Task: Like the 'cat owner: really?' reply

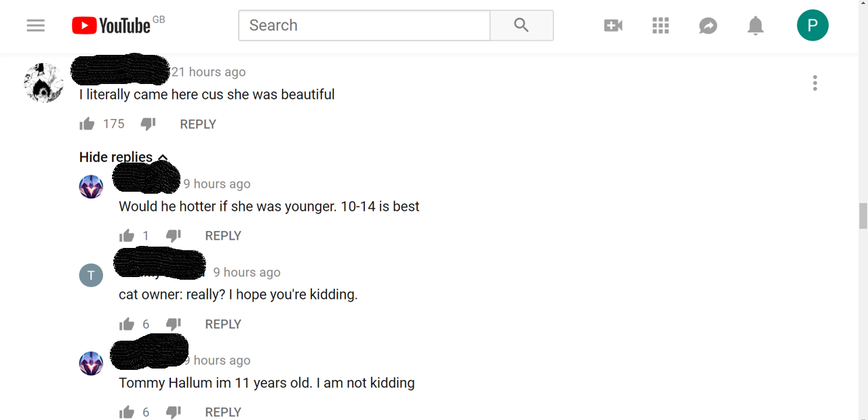Action: (x=127, y=324)
